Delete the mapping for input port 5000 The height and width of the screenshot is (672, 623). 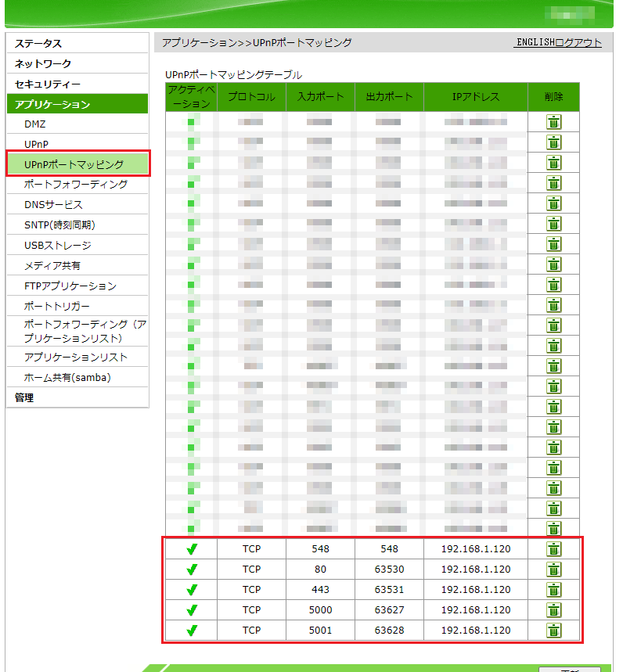pos(553,610)
